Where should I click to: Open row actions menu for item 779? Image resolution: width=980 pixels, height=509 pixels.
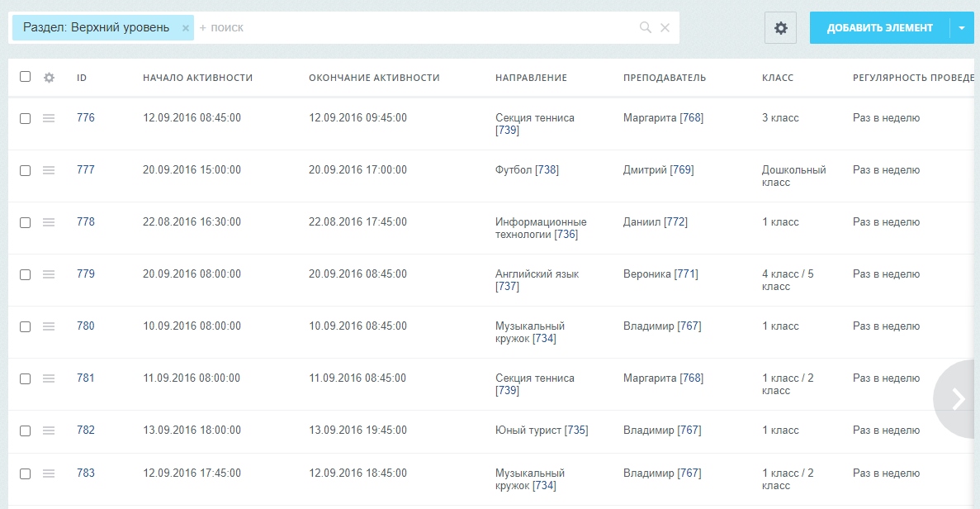pos(49,274)
